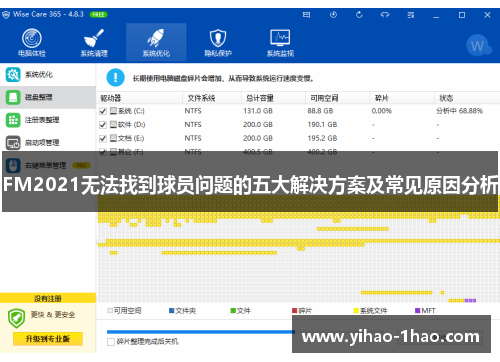
Task: Toggle checkbox for 文档 (E:) drive
Action: 103,138
